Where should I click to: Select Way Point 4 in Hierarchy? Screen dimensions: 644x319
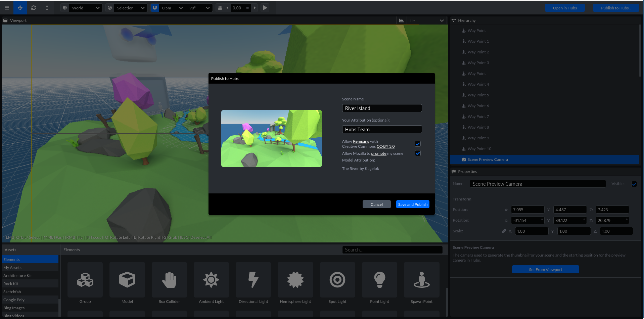pos(545,84)
